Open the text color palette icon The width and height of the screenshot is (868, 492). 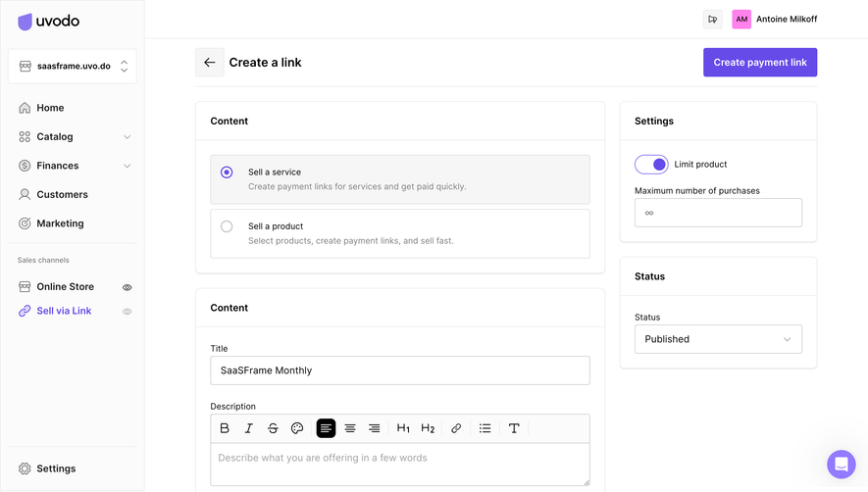tap(297, 428)
